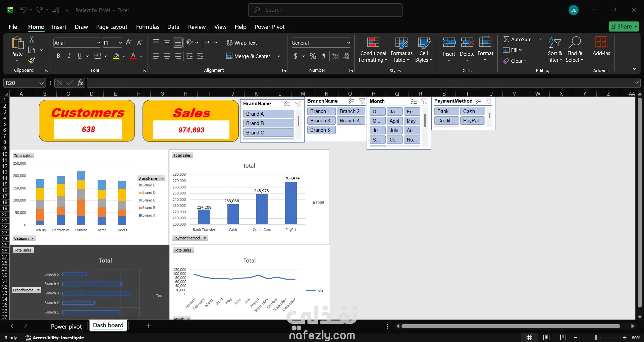Click the Cut scissors icon
Screen dimensions: 644x342
[x=32, y=40]
